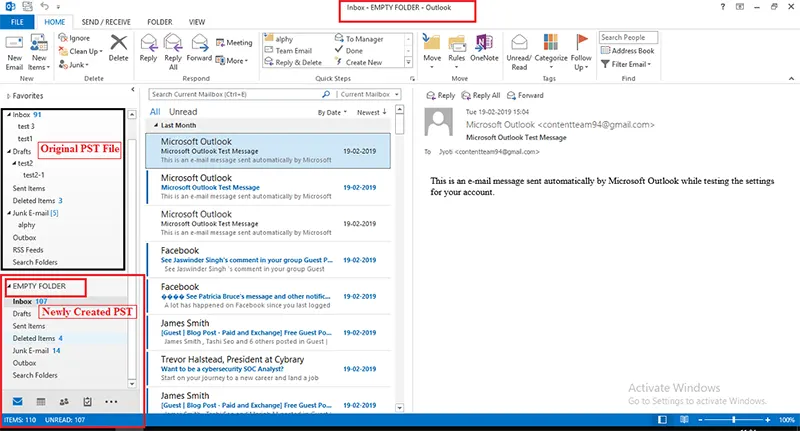Select Inbox 107 in EMPTY FOLDER
800x431 pixels.
30,301
